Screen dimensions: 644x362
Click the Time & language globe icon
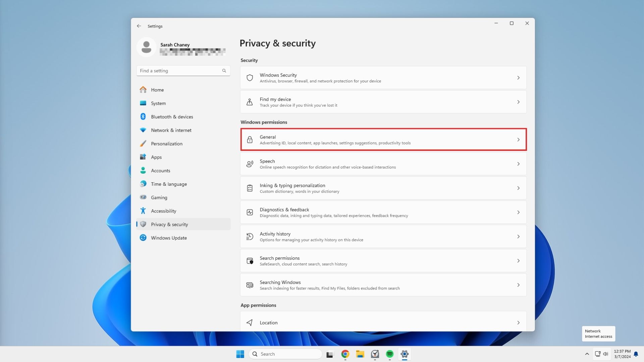point(143,184)
